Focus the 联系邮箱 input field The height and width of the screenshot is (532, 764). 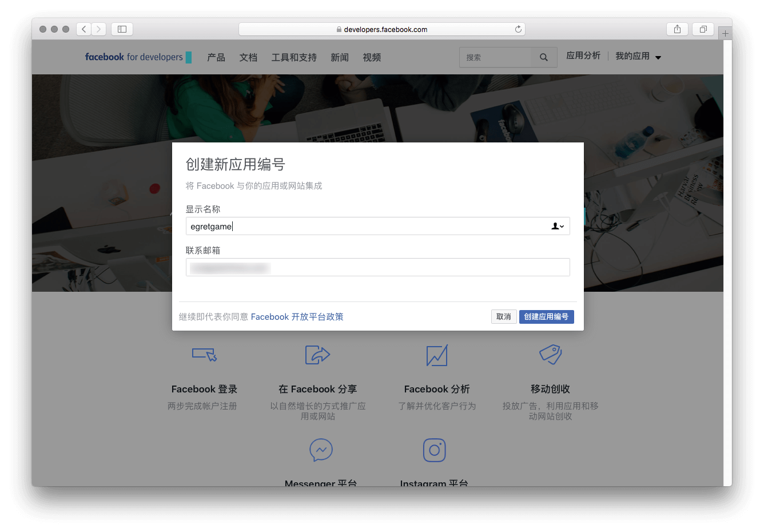[377, 268]
